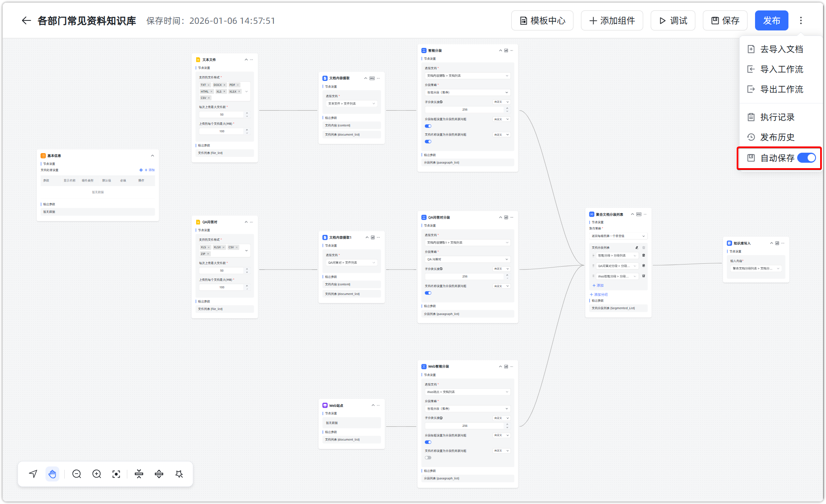Open 执行记录 menu entry
This screenshot has width=826, height=504.
tap(777, 117)
